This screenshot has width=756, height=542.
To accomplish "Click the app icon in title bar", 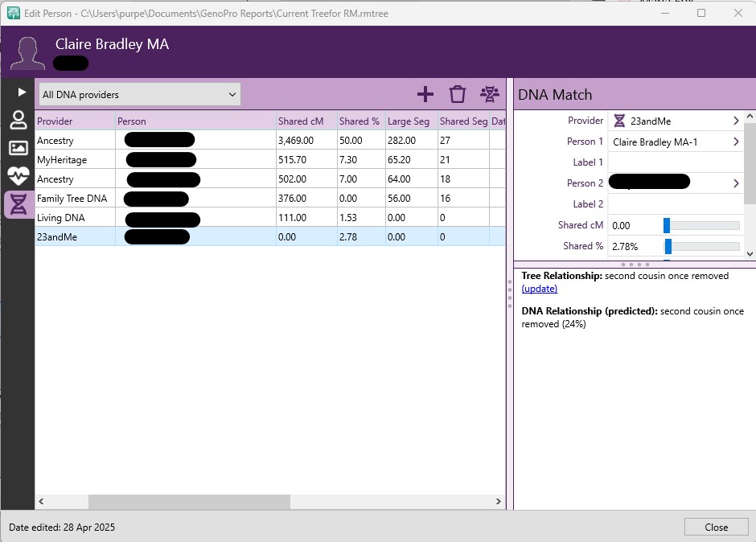I will (14, 13).
